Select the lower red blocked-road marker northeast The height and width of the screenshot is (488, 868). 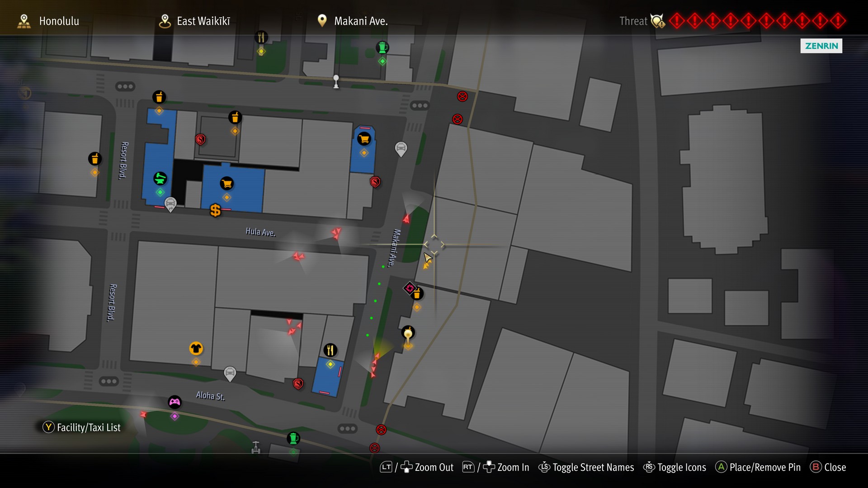click(458, 119)
